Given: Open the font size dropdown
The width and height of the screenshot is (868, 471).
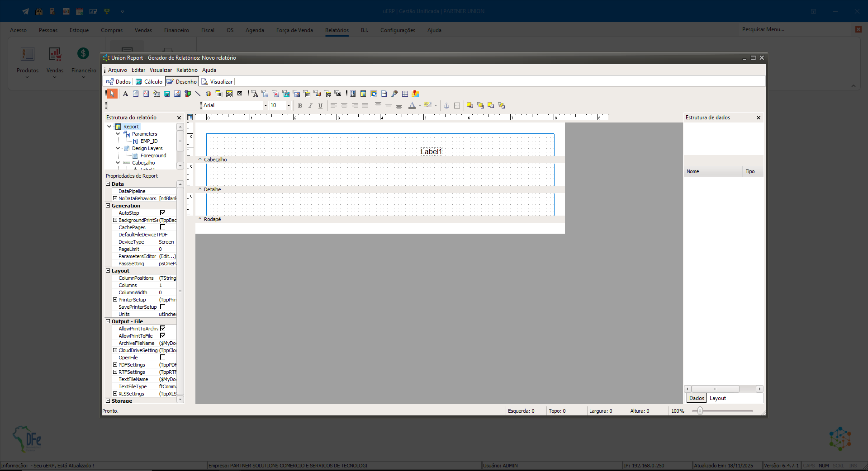Looking at the screenshot, I should pos(289,105).
